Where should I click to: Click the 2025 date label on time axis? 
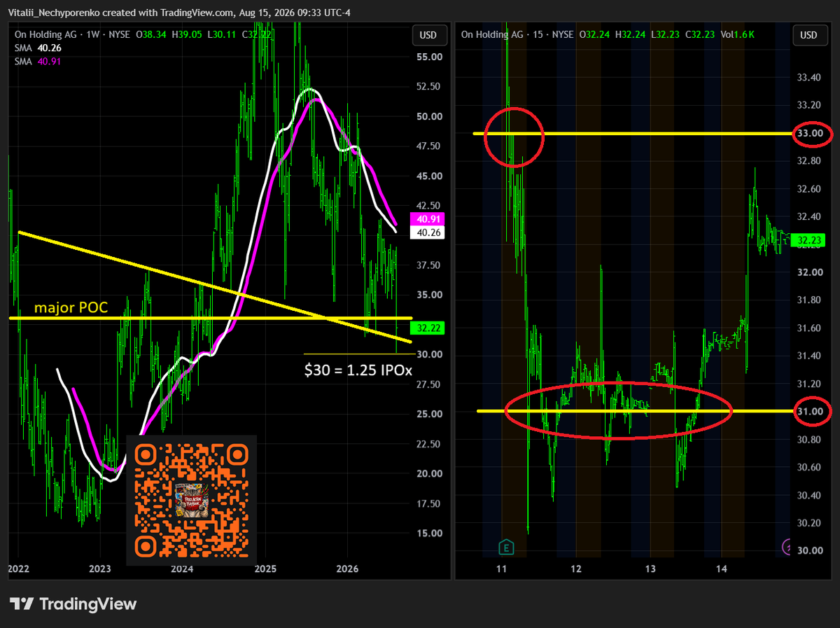[x=266, y=569]
